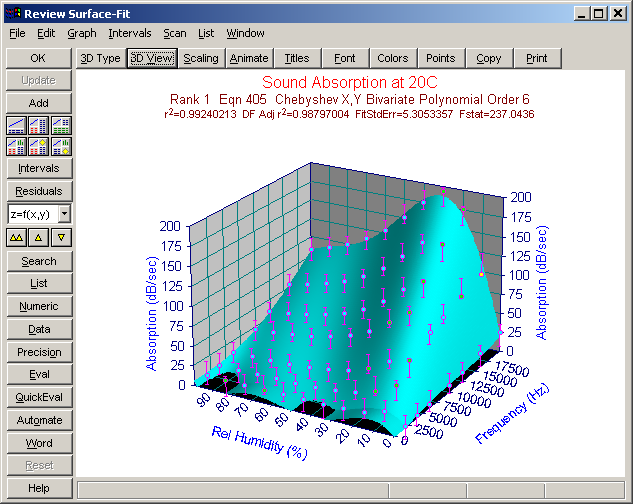Select the graph-only layout icon with blue bottom rows
The image size is (633, 504).
tap(17, 126)
